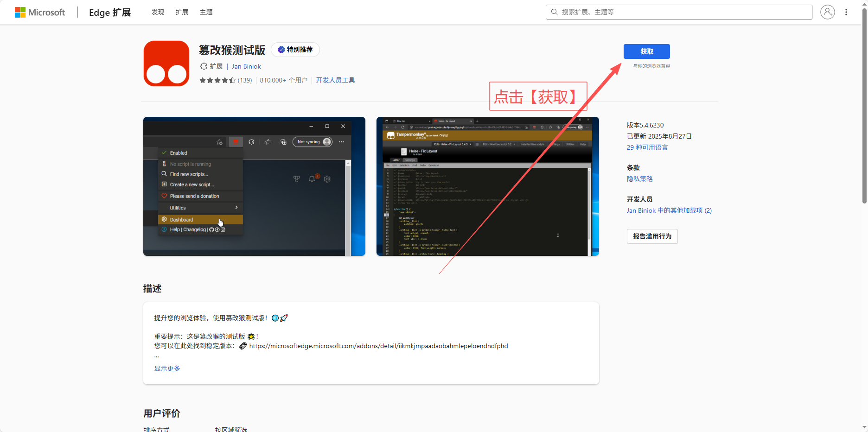This screenshot has height=432, width=868.
Task: Open the first extension screenshot
Action: tap(254, 186)
